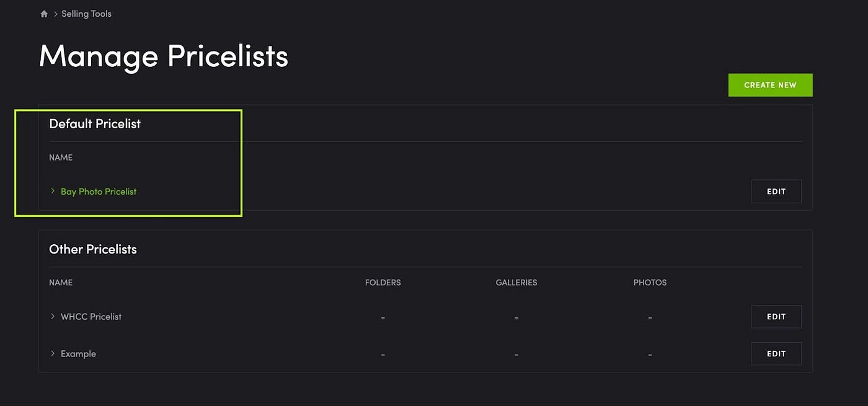Open the Bay Photo Pricelist link
This screenshot has width=868, height=406.
click(99, 192)
